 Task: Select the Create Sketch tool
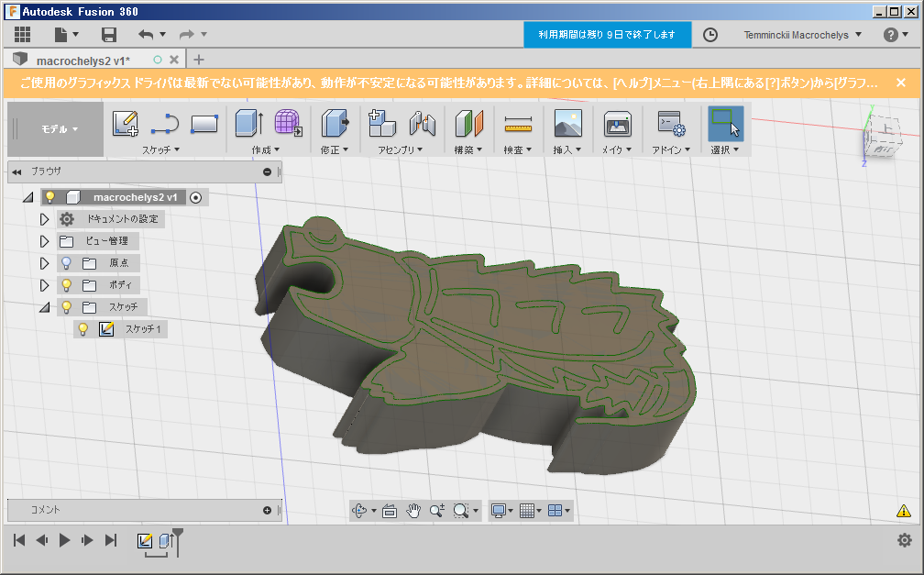pyautogui.click(x=126, y=121)
